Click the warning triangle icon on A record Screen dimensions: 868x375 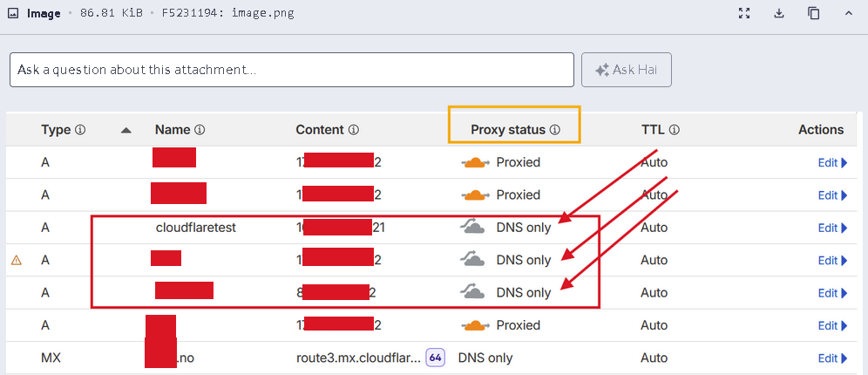[17, 260]
